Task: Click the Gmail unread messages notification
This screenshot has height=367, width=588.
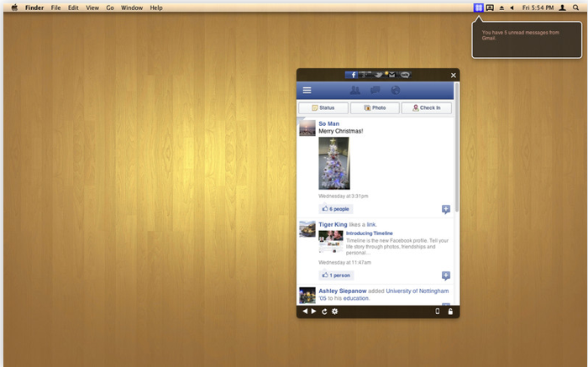Action: [x=527, y=39]
